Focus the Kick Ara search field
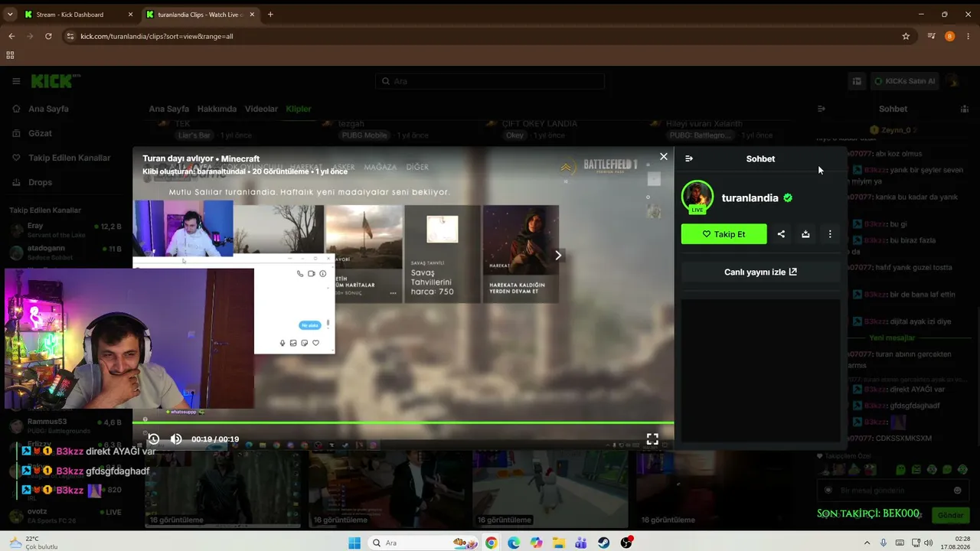980x551 pixels. [x=490, y=81]
